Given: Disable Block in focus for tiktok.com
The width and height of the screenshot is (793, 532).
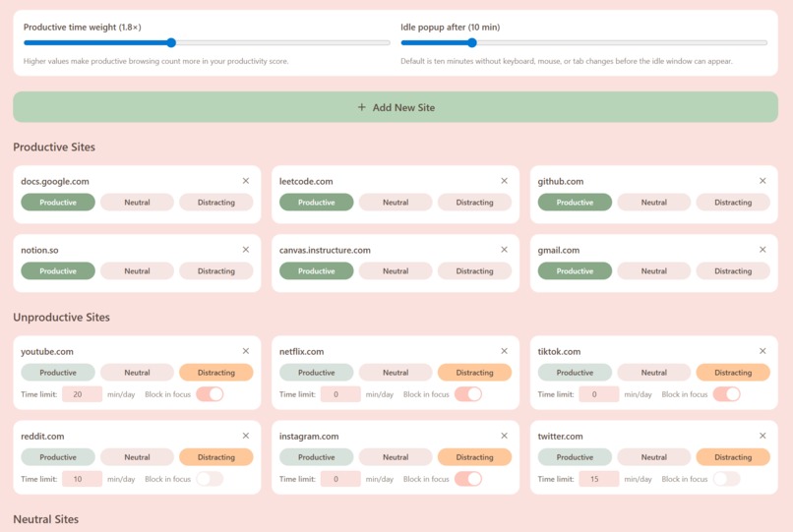Looking at the screenshot, I should [727, 394].
